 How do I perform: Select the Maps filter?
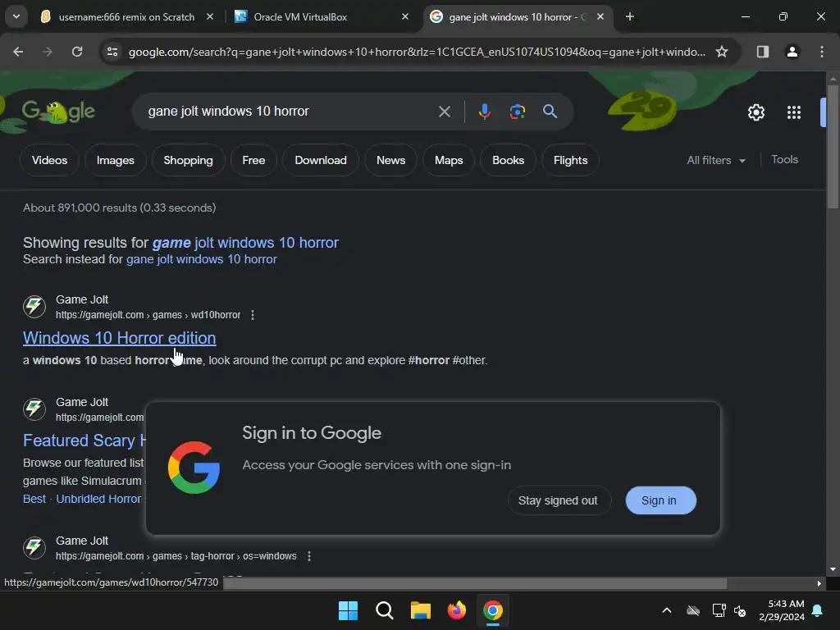click(x=449, y=160)
